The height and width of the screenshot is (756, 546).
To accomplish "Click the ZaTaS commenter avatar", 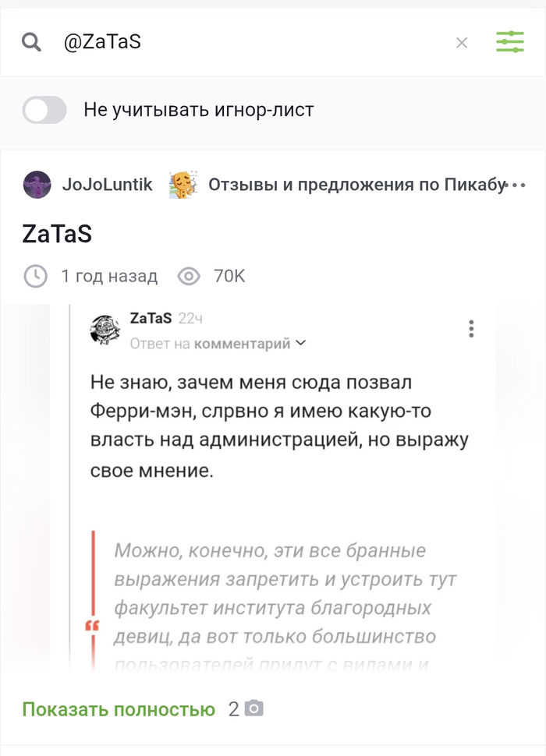I will coord(105,330).
